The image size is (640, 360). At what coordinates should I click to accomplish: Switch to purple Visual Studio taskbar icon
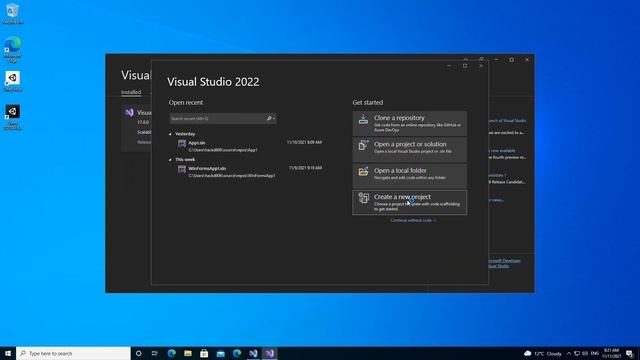click(x=269, y=353)
